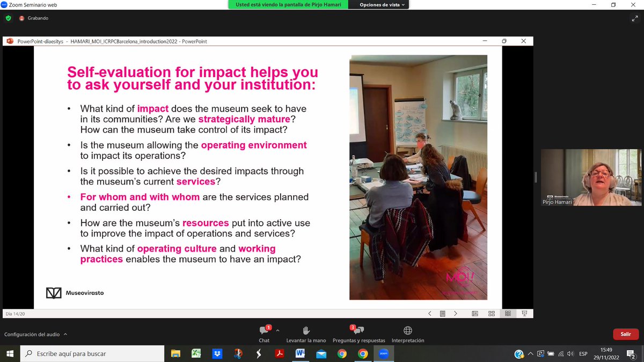This screenshot has width=644, height=362.
Task: Click highlighted text 'For whom and with whom'
Action: point(140,197)
